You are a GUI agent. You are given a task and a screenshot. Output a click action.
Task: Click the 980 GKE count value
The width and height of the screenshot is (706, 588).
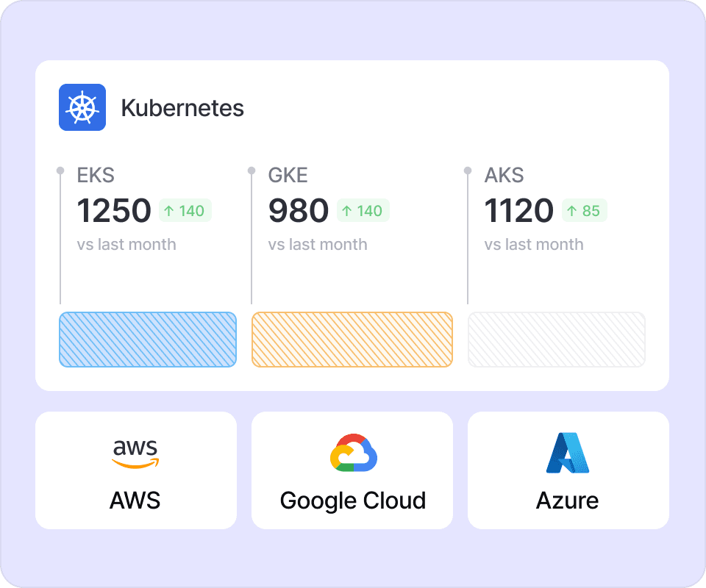tap(299, 211)
